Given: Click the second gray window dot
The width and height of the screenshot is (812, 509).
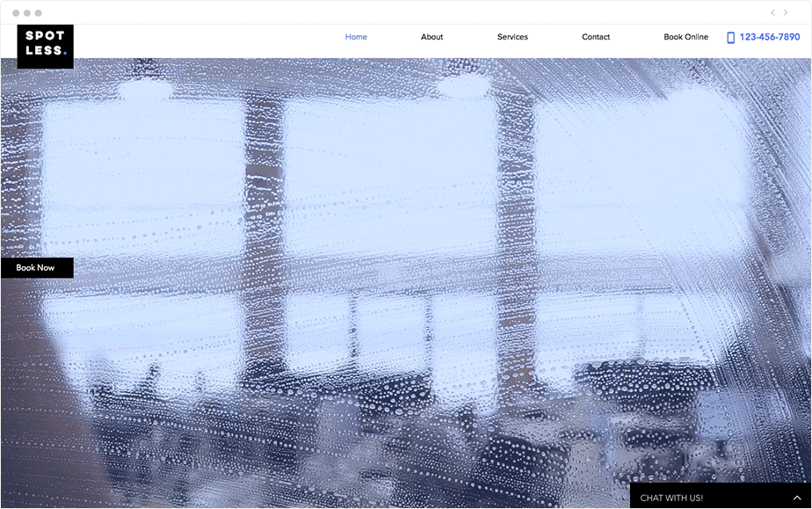Looking at the screenshot, I should [x=27, y=13].
